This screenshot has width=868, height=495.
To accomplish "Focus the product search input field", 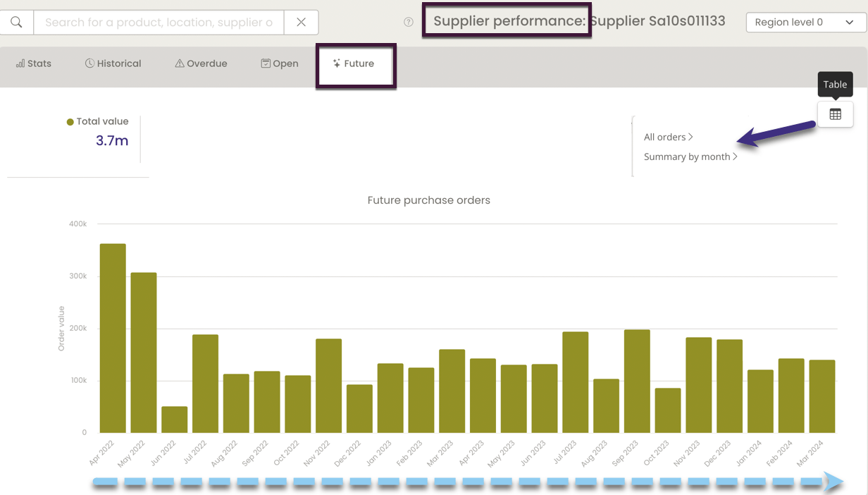I will click(159, 23).
